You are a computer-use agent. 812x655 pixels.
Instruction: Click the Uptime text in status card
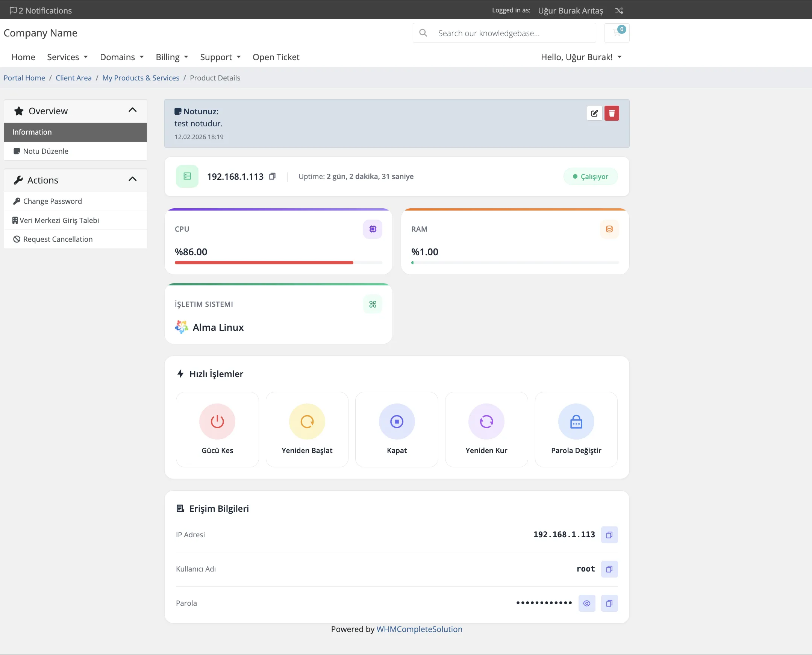pos(356,176)
